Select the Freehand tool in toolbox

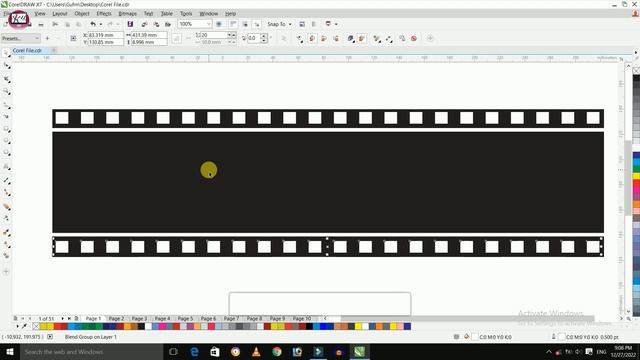tap(7, 105)
